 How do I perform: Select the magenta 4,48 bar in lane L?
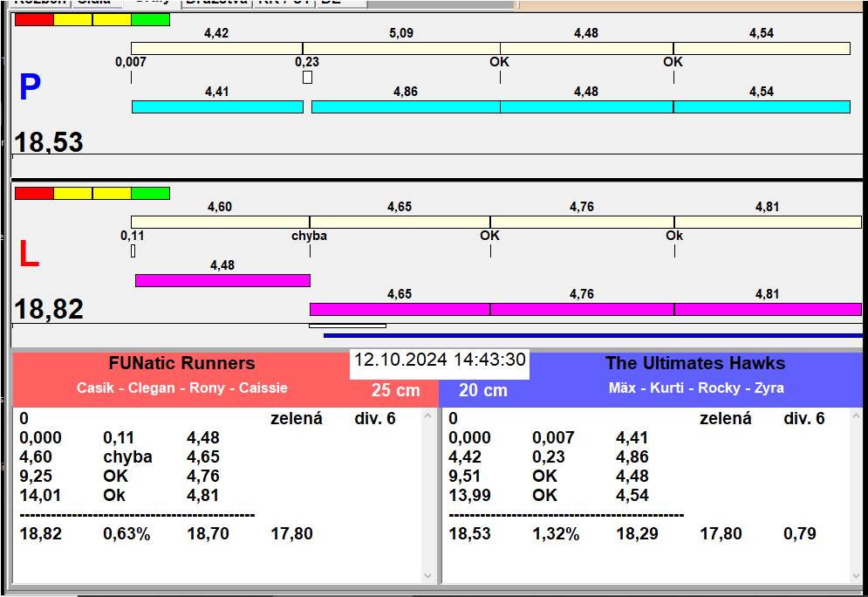pos(222,280)
